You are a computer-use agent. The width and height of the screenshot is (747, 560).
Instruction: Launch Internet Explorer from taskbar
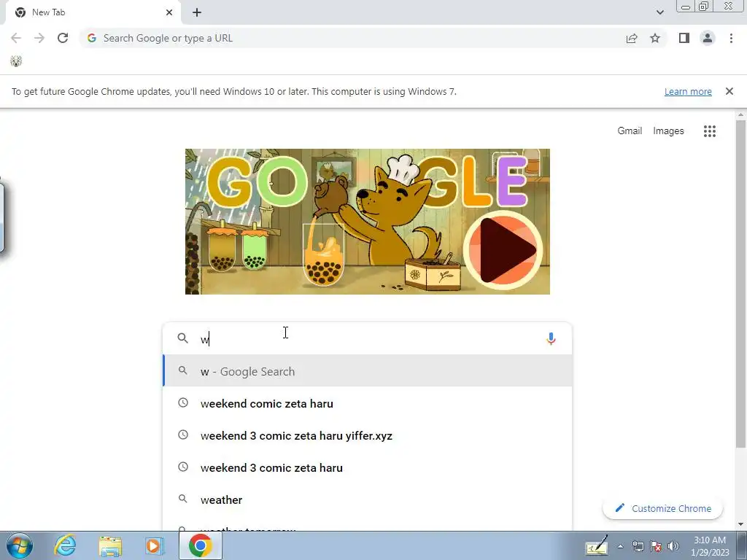coord(65,545)
